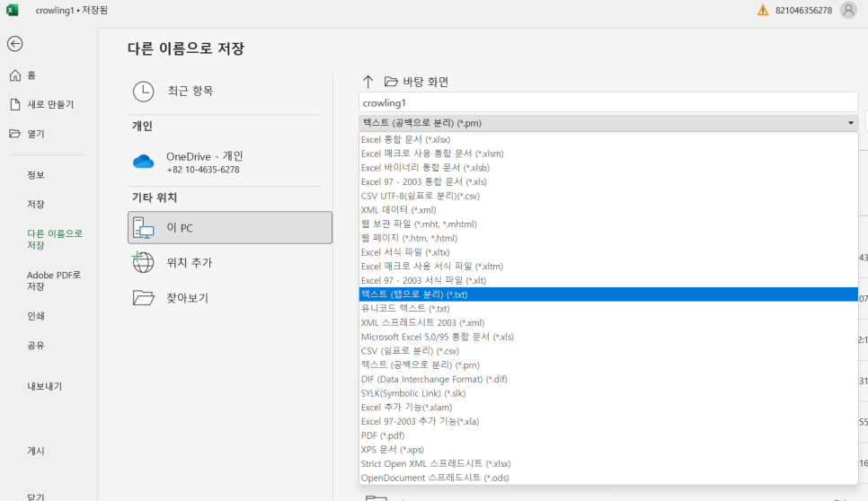Choose DIF (Data Interchange Format)
868x501 pixels.
pyautogui.click(x=608, y=380)
